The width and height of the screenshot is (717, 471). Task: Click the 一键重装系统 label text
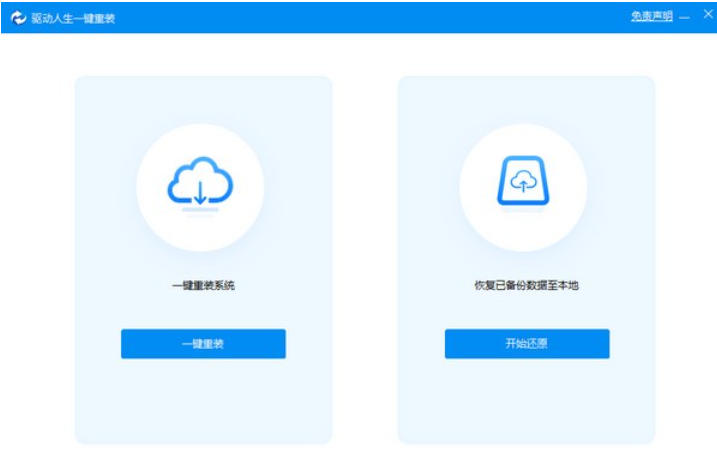click(203, 285)
